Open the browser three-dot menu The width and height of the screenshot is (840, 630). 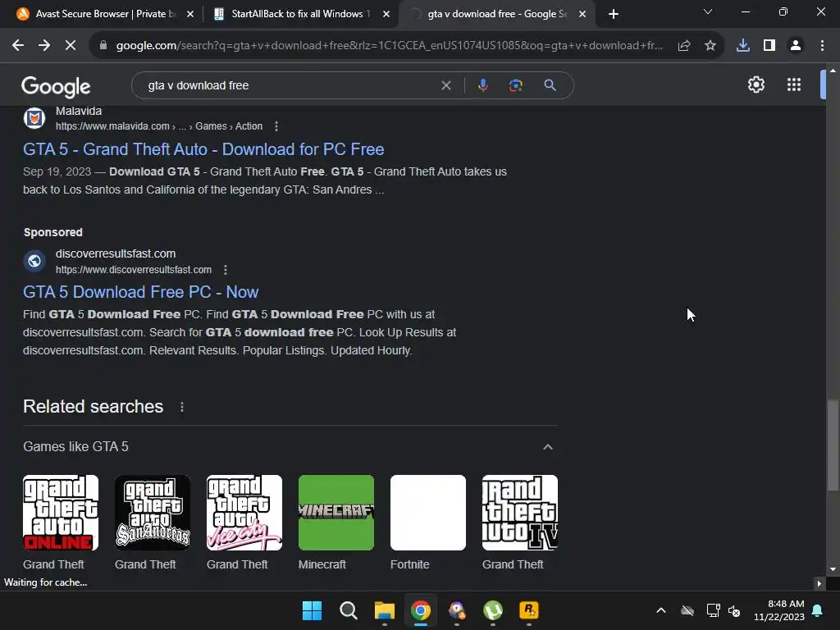822,46
